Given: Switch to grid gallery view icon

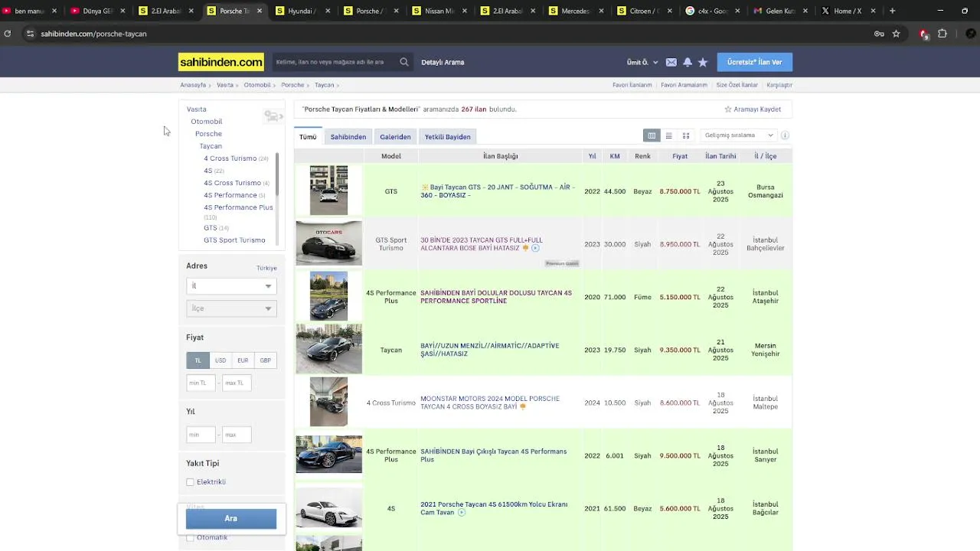Looking at the screenshot, I should tap(686, 135).
